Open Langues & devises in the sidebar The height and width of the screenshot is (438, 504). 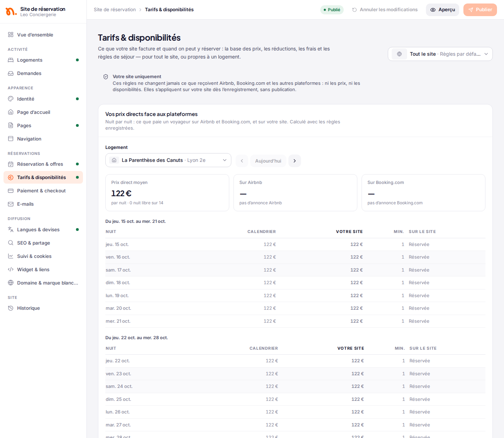tap(43, 230)
